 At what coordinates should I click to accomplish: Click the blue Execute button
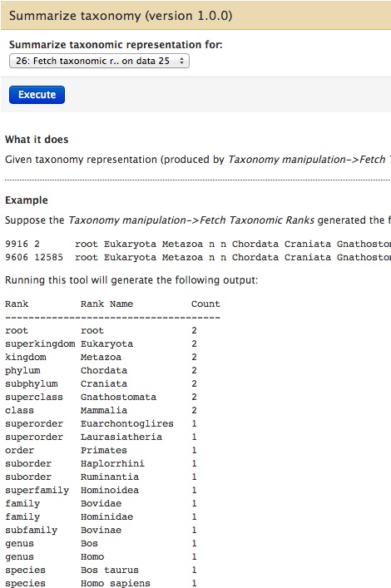click(x=37, y=95)
